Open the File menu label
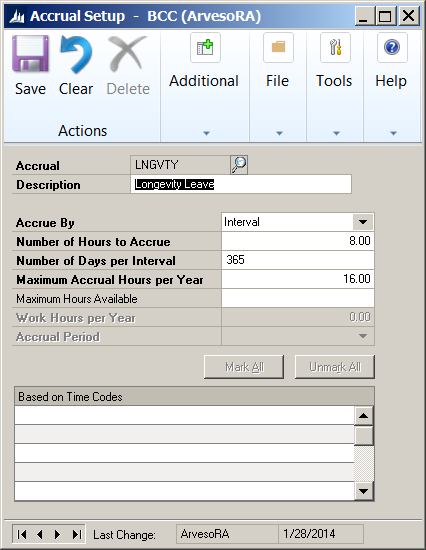The height and width of the screenshot is (550, 426). pyautogui.click(x=278, y=81)
